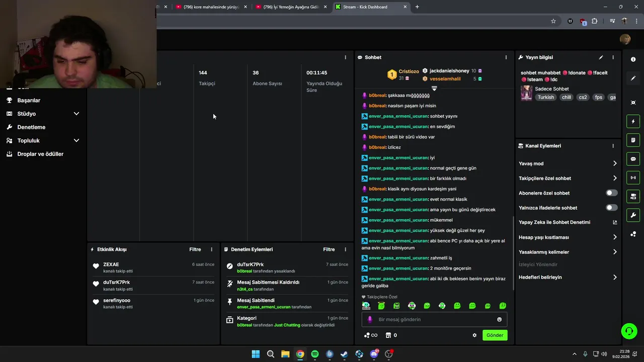Toggle the notes widget icon in right rail
The height and width of the screenshot is (362, 644).
(633, 140)
